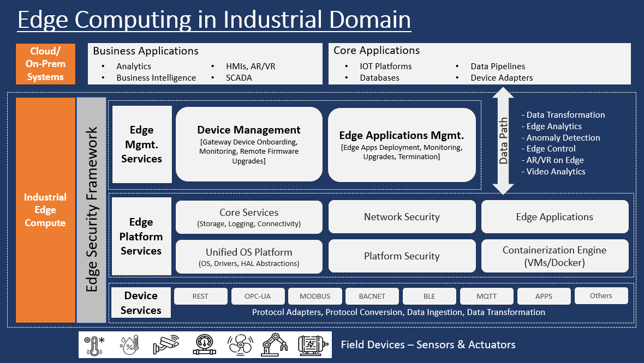This screenshot has width=644, height=363.
Task: Open the Device Management box details
Action: coord(249,144)
